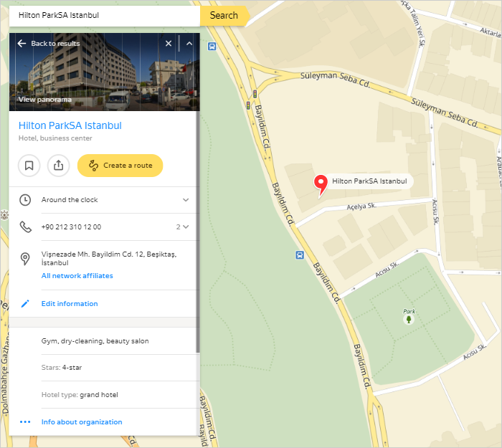Click the phone number +90 212 310 12 00

pyautogui.click(x=71, y=227)
